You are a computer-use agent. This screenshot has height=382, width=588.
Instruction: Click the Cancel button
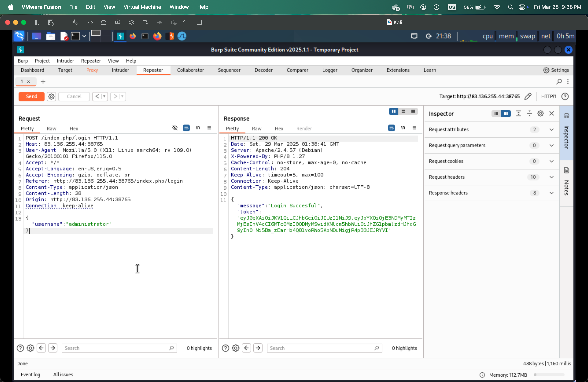tap(74, 96)
